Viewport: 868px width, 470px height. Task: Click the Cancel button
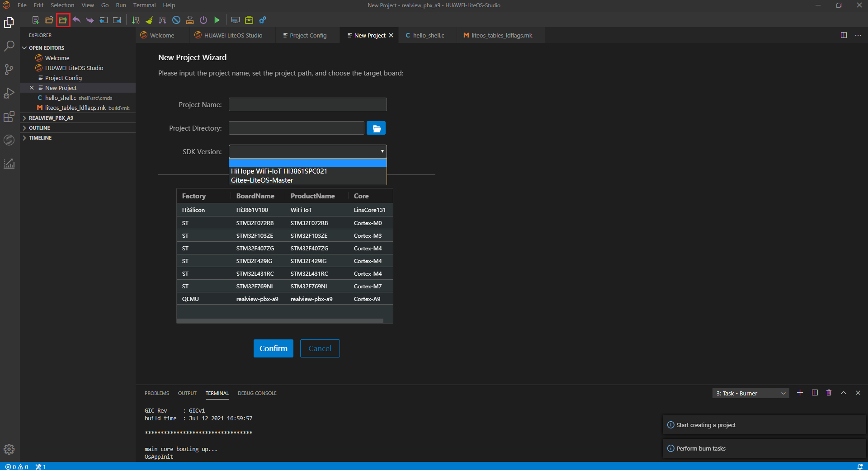[320, 348]
